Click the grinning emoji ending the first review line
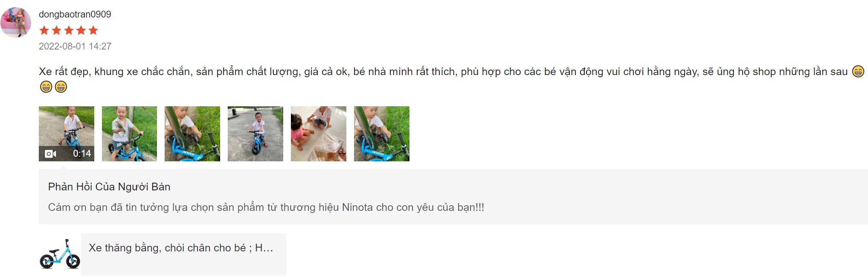 pos(858,71)
